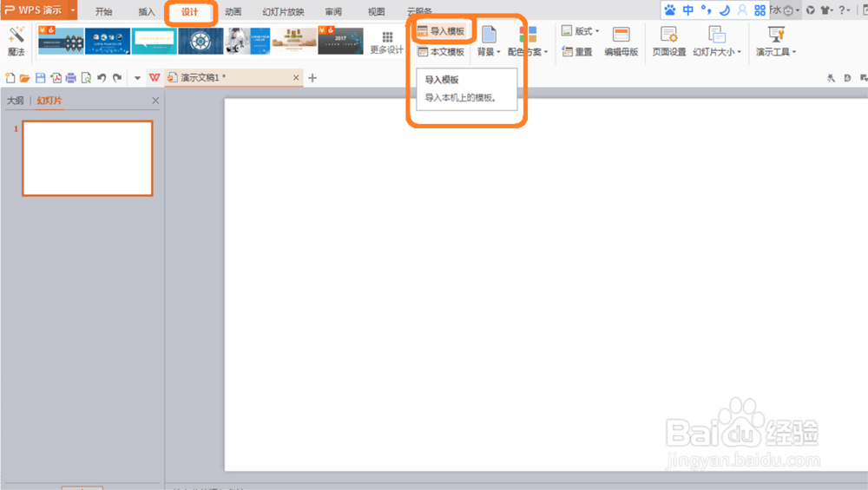The image size is (868, 490).
Task: Open 配色方案 color scheme dropdown
Action: 528,42
